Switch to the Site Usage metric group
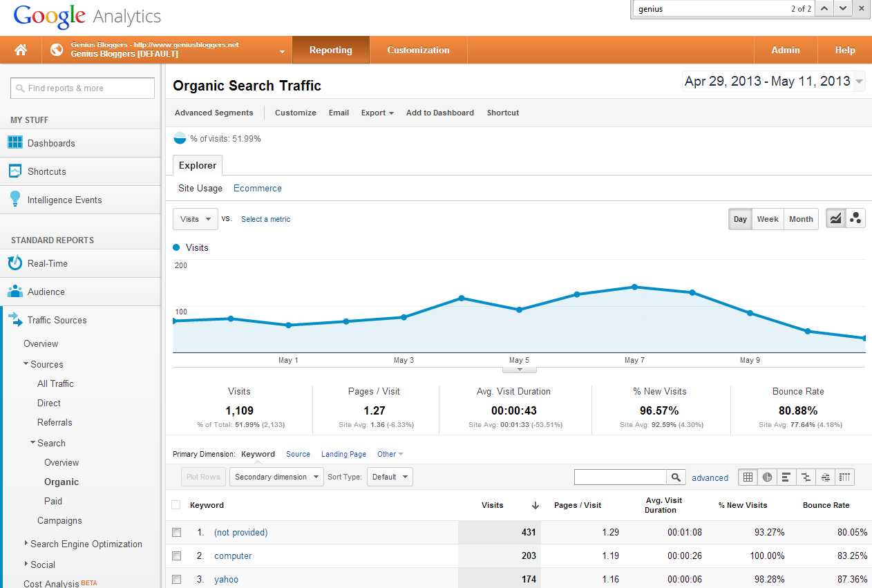Image resolution: width=872 pixels, height=588 pixels. point(200,188)
